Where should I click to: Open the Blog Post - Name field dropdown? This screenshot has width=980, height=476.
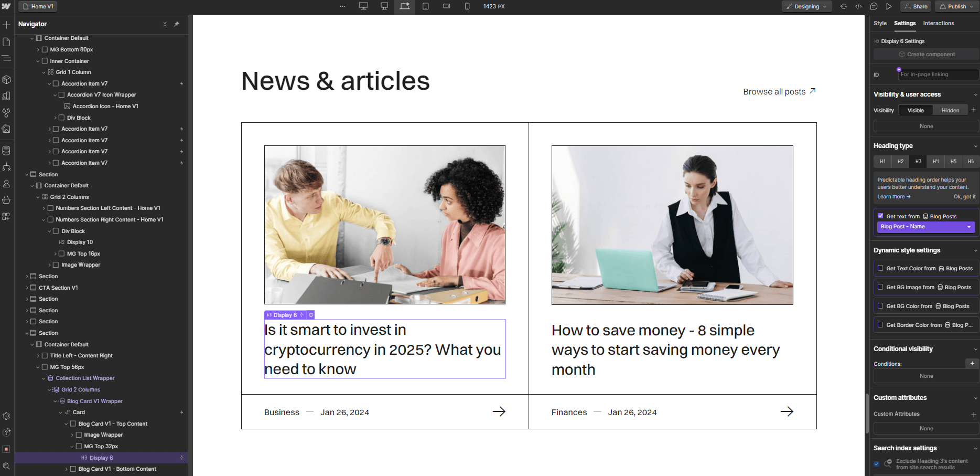pos(926,226)
